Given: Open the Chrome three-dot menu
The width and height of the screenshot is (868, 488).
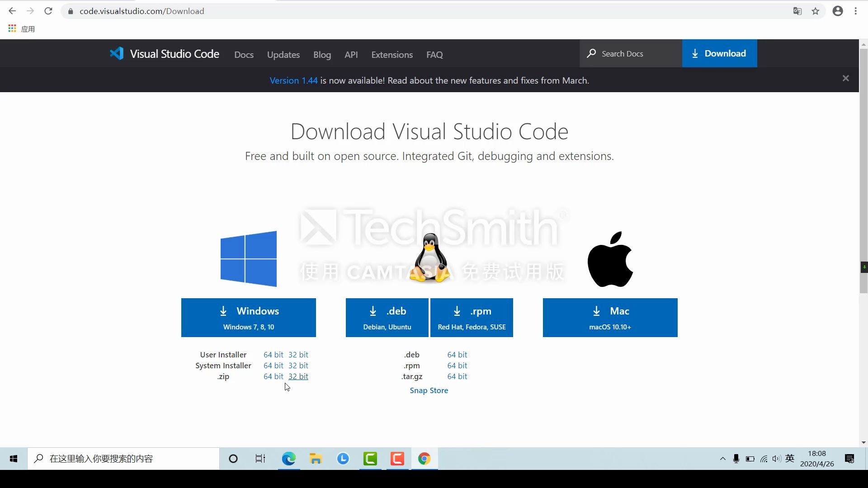Looking at the screenshot, I should pos(856,11).
